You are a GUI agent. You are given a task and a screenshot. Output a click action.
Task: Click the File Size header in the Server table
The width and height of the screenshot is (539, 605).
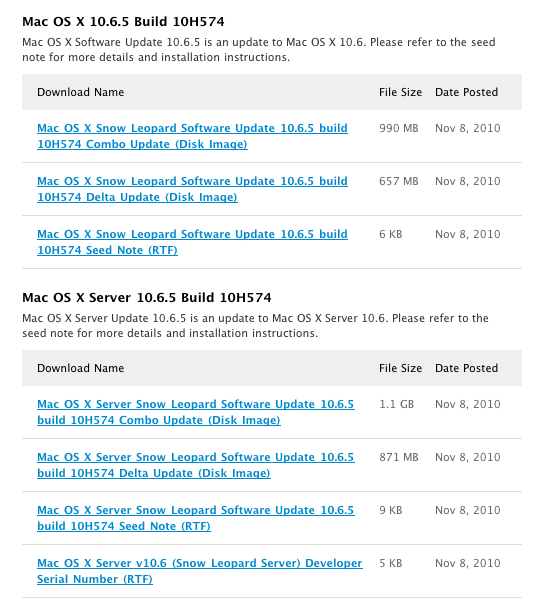point(400,368)
